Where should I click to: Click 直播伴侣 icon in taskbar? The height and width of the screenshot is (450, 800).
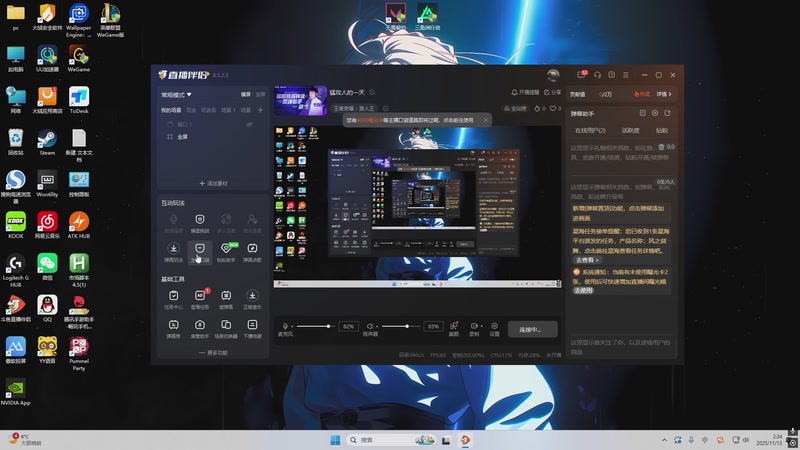465,440
